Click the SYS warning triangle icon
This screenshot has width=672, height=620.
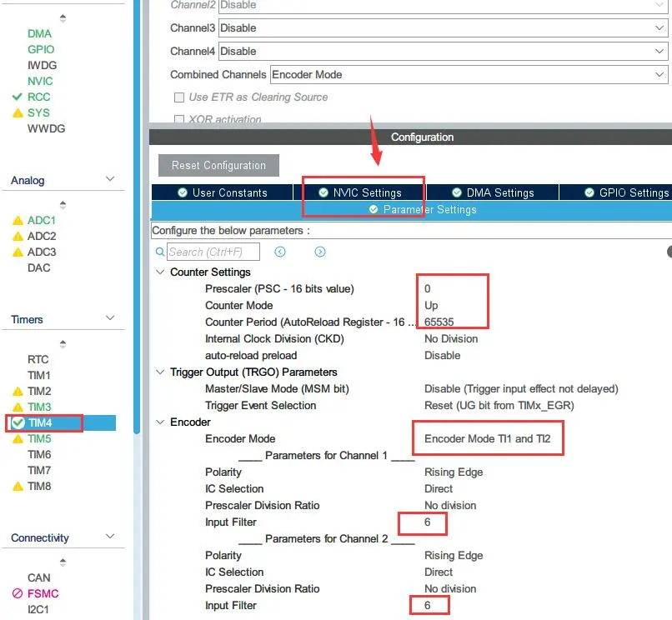point(18,112)
